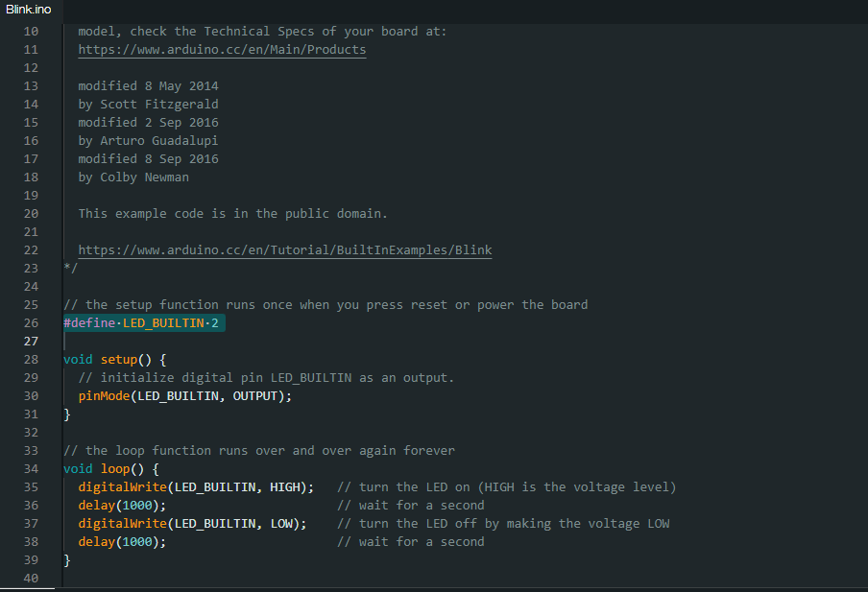Click line number 26 in the gutter
868x592 pixels.
(30, 322)
